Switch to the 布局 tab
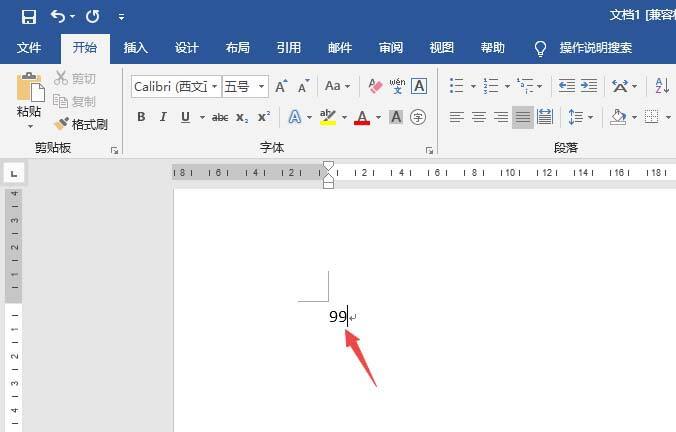676x432 pixels. pos(238,47)
